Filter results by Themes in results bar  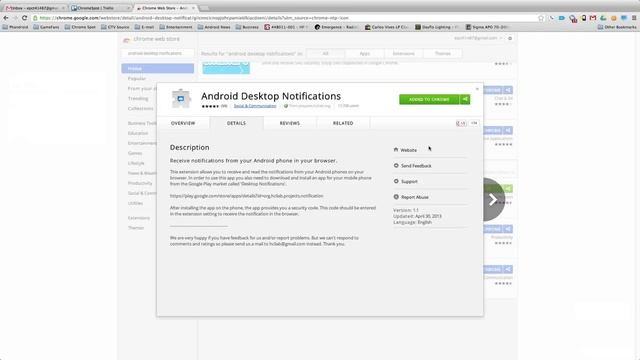point(443,53)
